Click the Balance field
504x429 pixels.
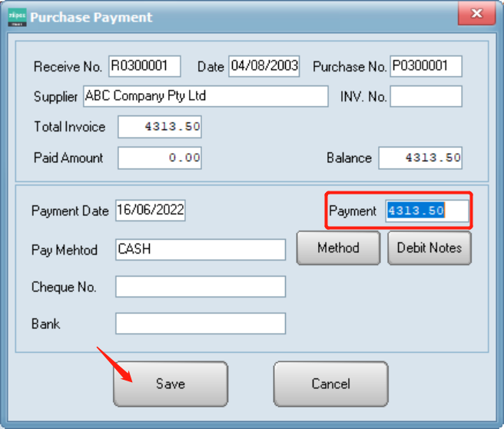coord(420,158)
